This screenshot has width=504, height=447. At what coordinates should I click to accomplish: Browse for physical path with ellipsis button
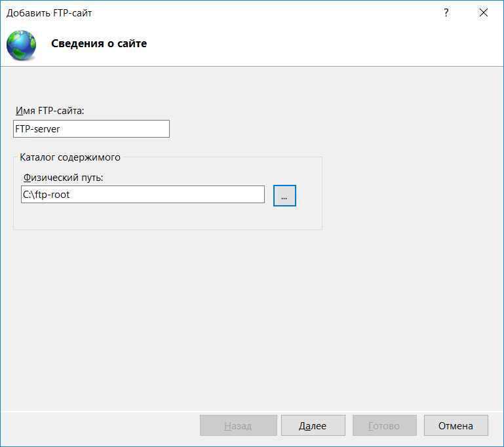tap(284, 195)
